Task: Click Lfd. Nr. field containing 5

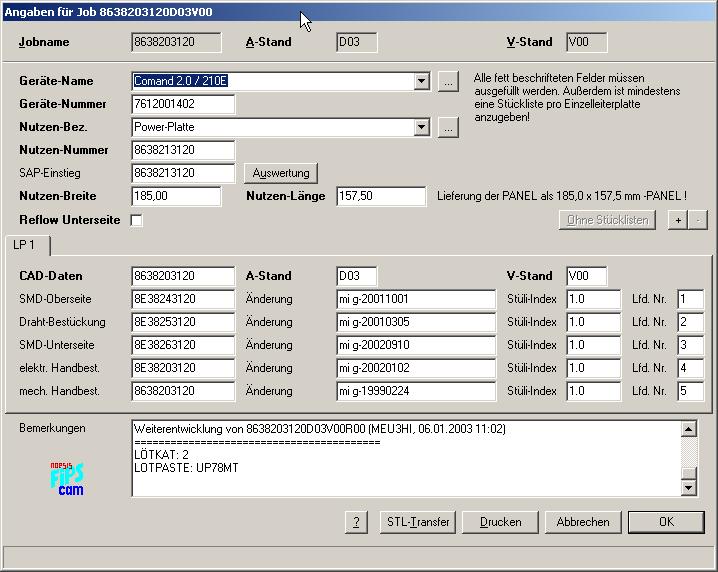Action: pyautogui.click(x=690, y=391)
